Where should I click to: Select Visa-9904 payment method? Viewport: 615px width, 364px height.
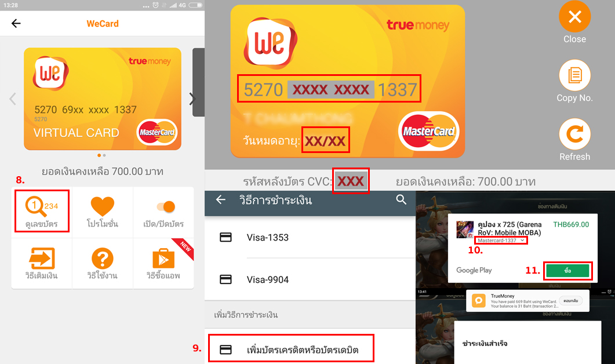coord(310,279)
